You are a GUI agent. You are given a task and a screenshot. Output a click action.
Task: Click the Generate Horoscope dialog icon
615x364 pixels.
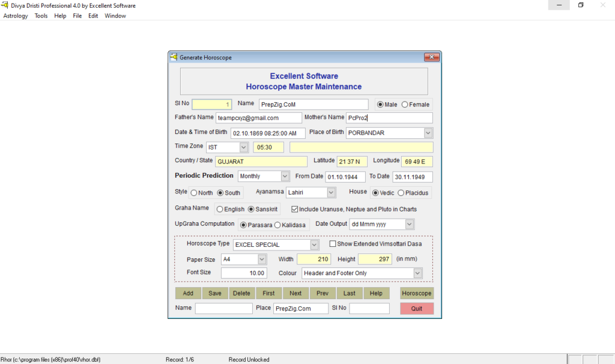174,57
